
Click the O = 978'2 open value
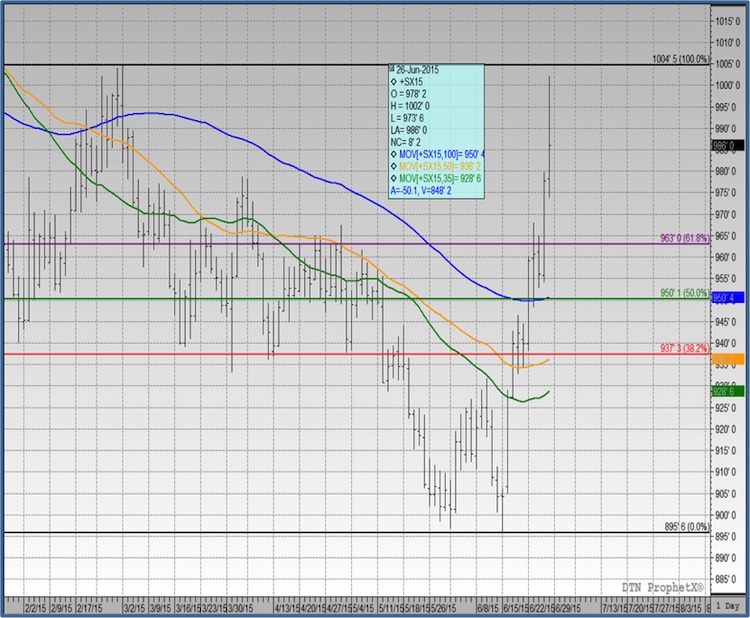pyautogui.click(x=408, y=94)
